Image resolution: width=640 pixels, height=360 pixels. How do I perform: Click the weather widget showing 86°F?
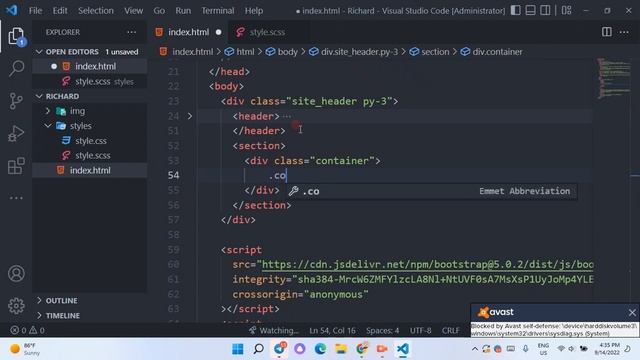25,349
